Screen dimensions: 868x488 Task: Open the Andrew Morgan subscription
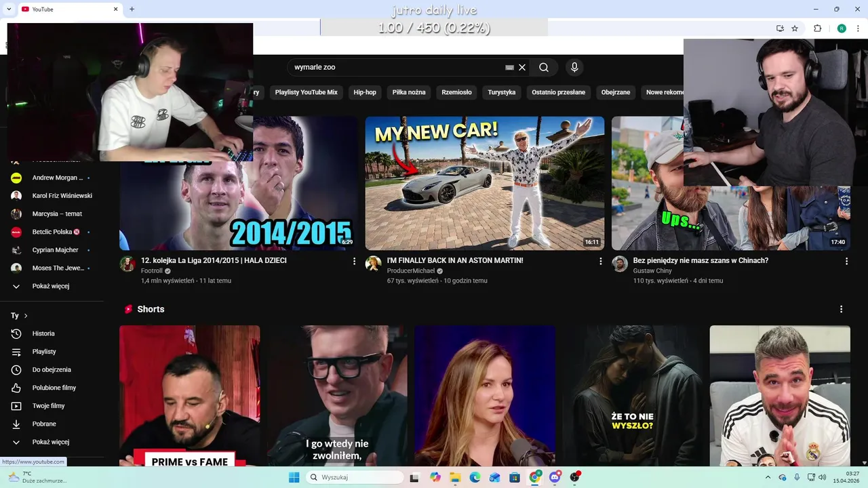pyautogui.click(x=52, y=178)
